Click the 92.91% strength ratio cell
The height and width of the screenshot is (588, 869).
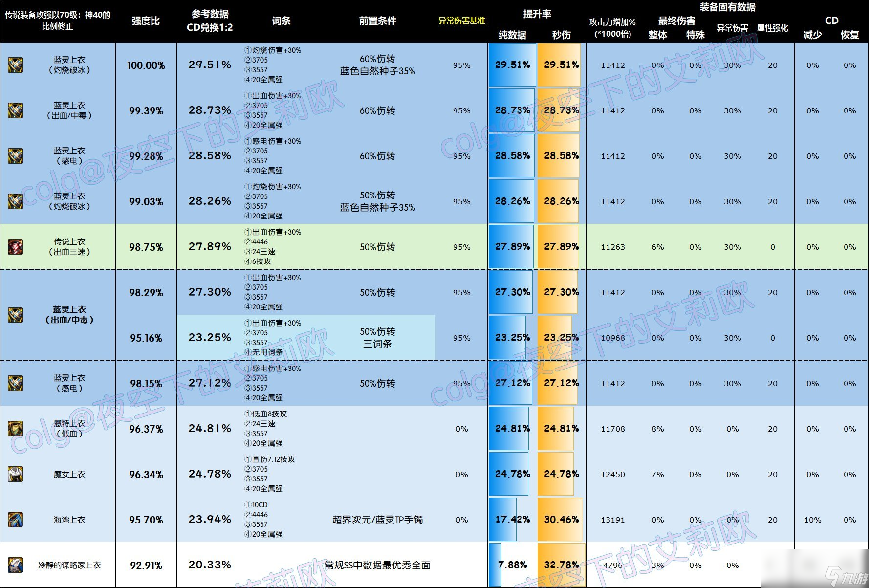tap(146, 565)
